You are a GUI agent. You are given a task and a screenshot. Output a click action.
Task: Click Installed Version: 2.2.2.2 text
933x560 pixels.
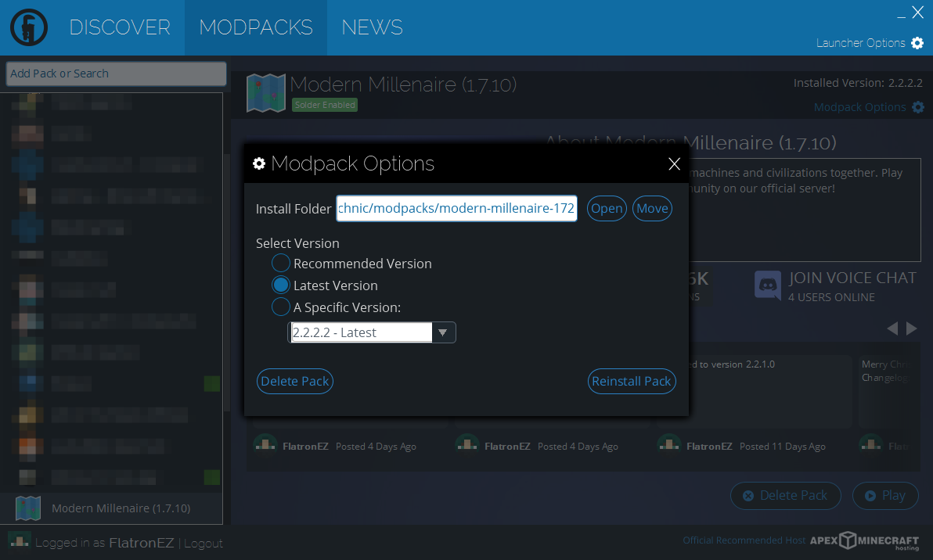click(x=858, y=83)
